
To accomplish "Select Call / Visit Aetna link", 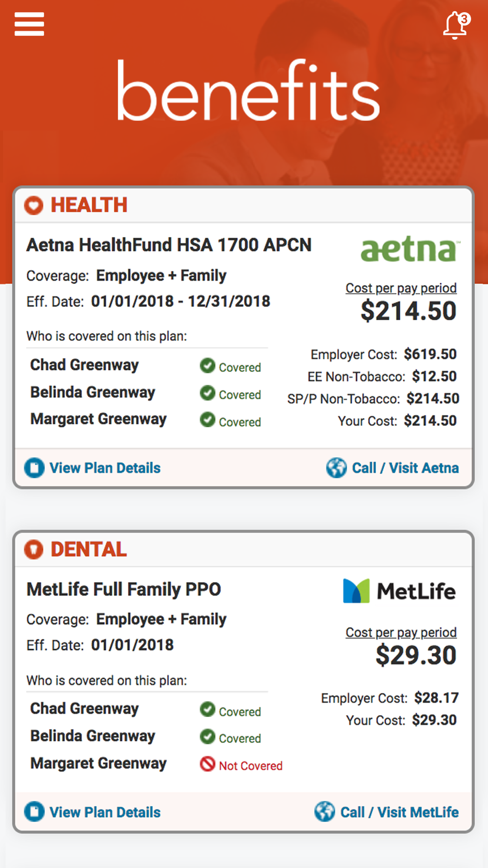I will coord(405,468).
